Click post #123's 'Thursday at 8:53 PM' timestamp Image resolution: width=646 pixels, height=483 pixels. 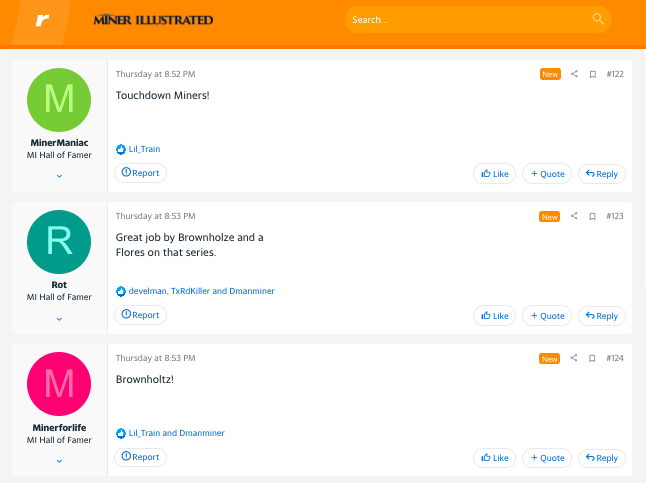(155, 216)
